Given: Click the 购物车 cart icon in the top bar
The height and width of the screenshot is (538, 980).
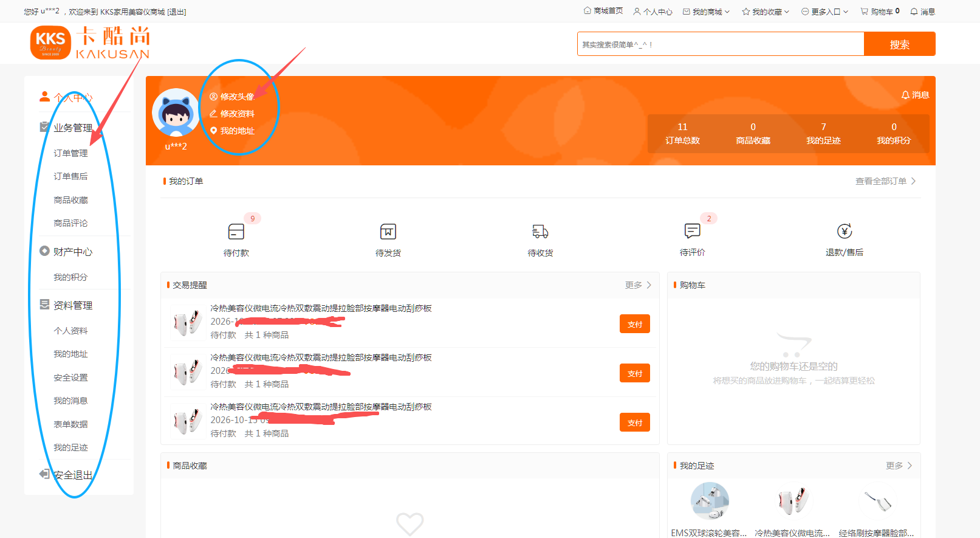Looking at the screenshot, I should 864,12.
